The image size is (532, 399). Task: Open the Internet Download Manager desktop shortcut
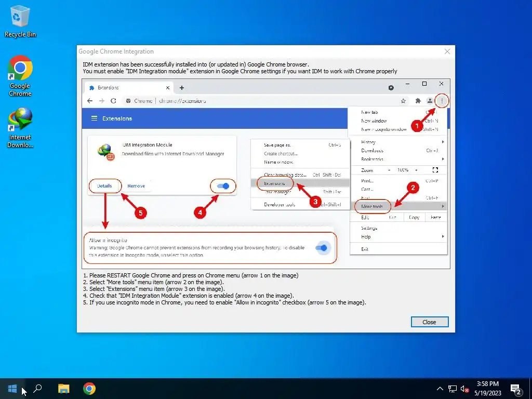(x=20, y=128)
